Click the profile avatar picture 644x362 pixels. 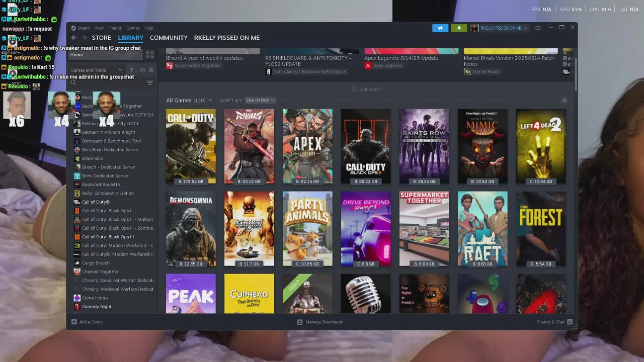click(474, 28)
